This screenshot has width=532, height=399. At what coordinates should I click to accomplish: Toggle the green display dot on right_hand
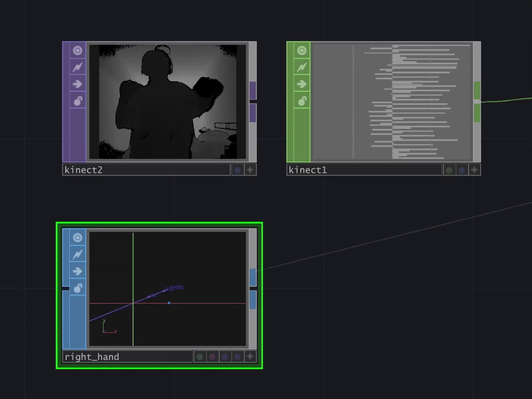point(201,356)
